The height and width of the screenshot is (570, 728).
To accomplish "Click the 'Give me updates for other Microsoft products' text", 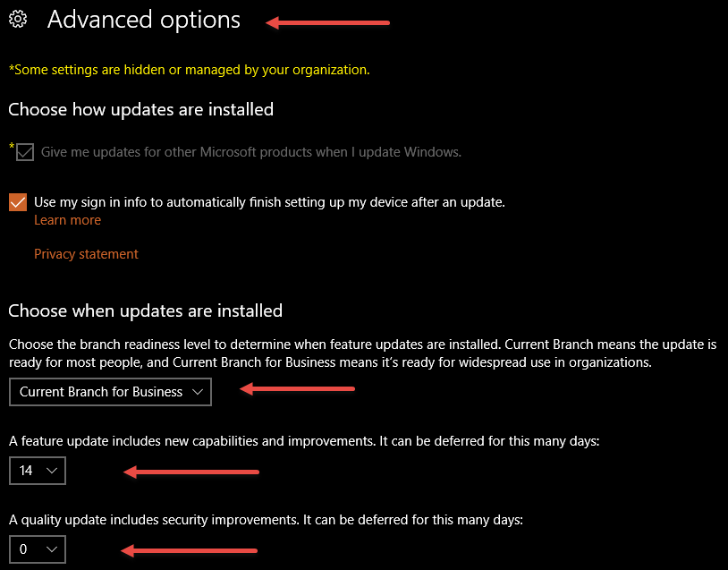I will [251, 152].
